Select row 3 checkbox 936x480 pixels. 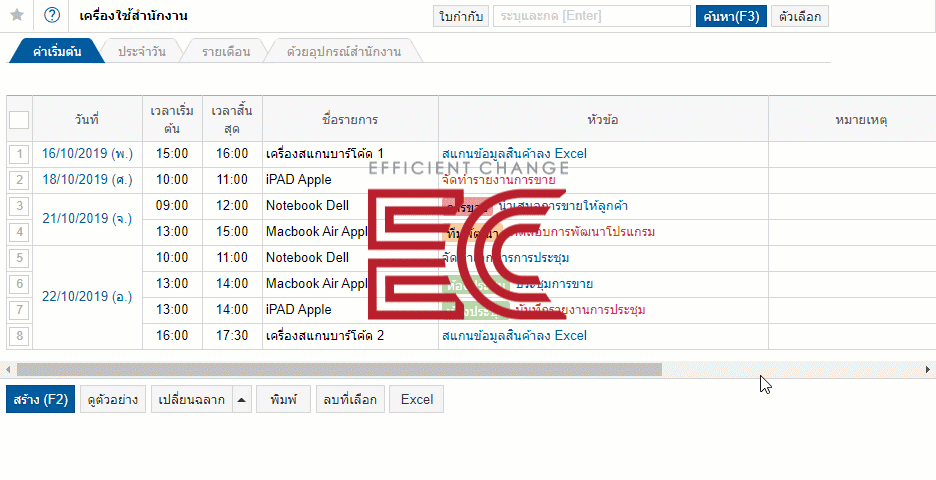pos(19,206)
